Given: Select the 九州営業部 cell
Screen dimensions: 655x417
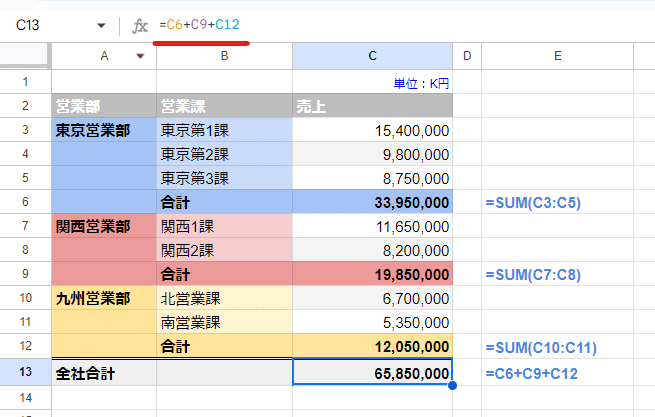Looking at the screenshot, I should (104, 298).
